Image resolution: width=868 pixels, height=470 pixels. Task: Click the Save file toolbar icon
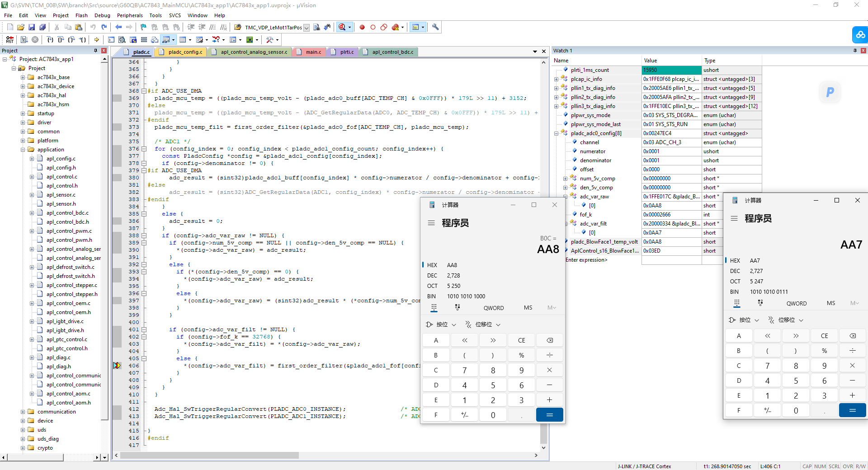[32, 27]
